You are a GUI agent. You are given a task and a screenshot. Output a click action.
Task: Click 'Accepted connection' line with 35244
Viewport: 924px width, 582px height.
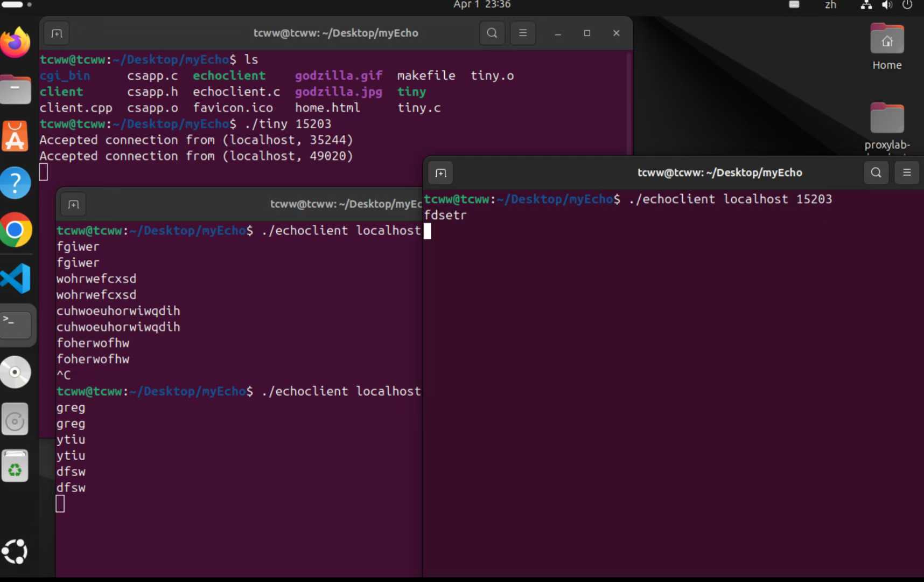[x=196, y=140]
